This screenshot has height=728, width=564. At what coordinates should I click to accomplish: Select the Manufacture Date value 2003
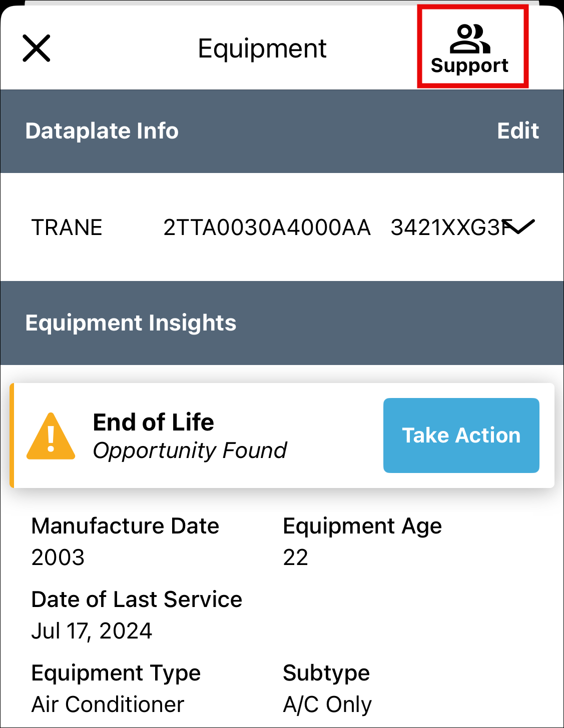coord(58,557)
